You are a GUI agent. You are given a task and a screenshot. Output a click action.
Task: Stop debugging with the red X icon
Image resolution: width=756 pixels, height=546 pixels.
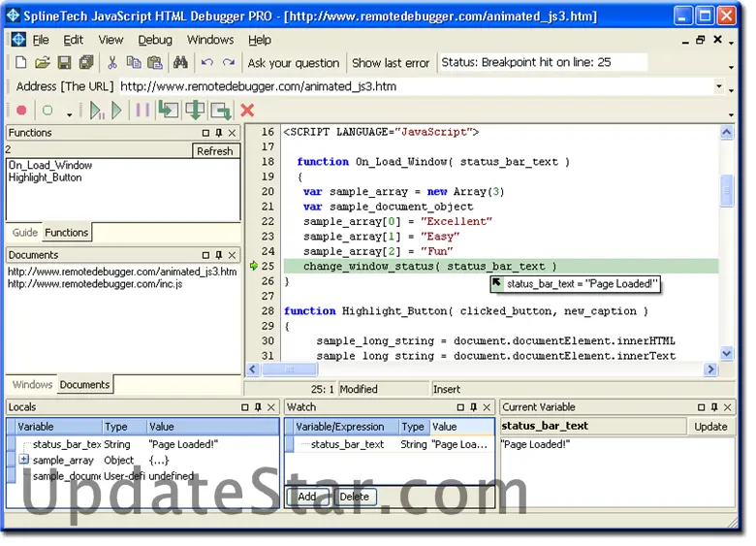(247, 111)
